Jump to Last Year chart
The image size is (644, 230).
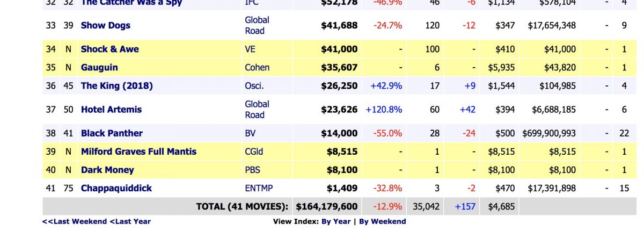pyautogui.click(x=130, y=221)
